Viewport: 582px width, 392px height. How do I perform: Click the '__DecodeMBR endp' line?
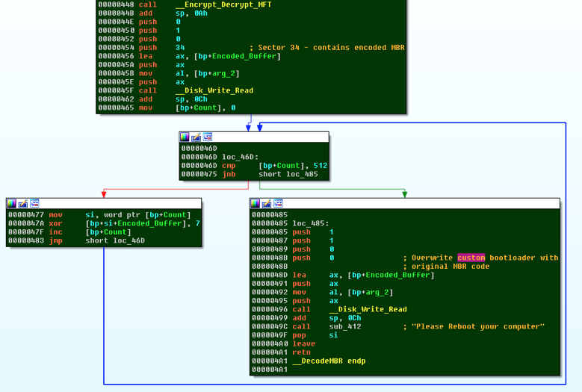pos(329,361)
